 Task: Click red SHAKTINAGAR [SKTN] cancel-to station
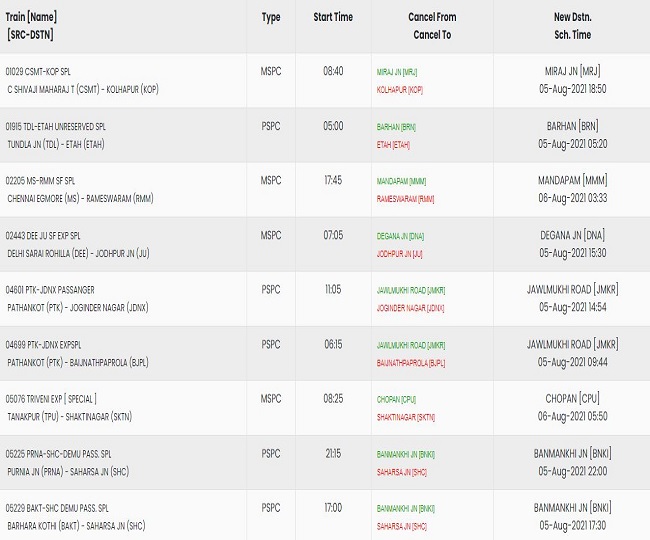pos(405,417)
